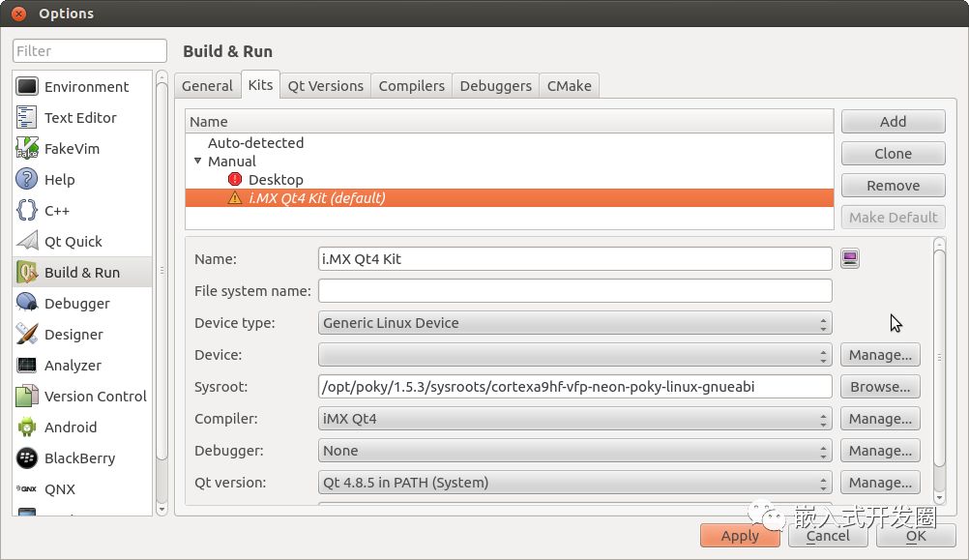Click the kit settings vertical scrollbar
The width and height of the screenshot is (969, 560).
point(939,368)
